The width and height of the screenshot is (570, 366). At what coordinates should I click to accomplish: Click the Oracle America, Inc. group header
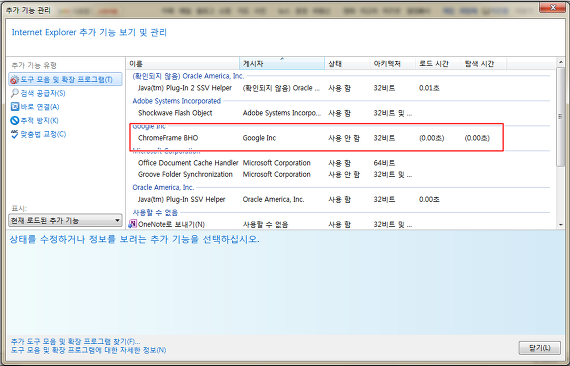click(x=163, y=187)
